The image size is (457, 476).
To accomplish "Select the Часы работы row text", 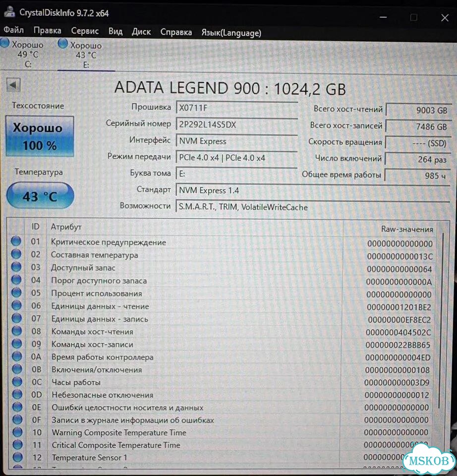I will point(76,382).
